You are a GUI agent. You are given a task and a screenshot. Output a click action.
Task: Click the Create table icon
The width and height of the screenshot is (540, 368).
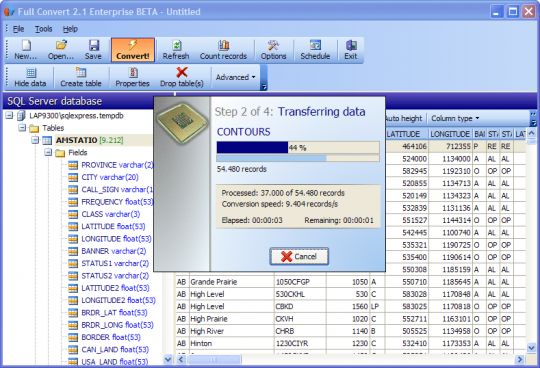[81, 77]
